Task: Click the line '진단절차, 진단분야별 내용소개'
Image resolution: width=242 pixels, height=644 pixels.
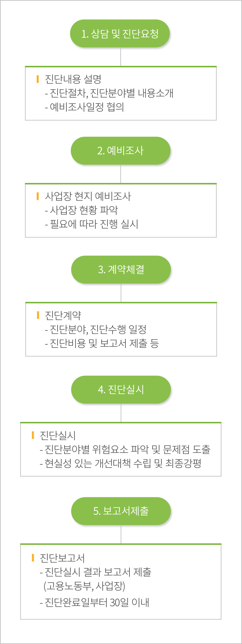Action: tap(109, 93)
